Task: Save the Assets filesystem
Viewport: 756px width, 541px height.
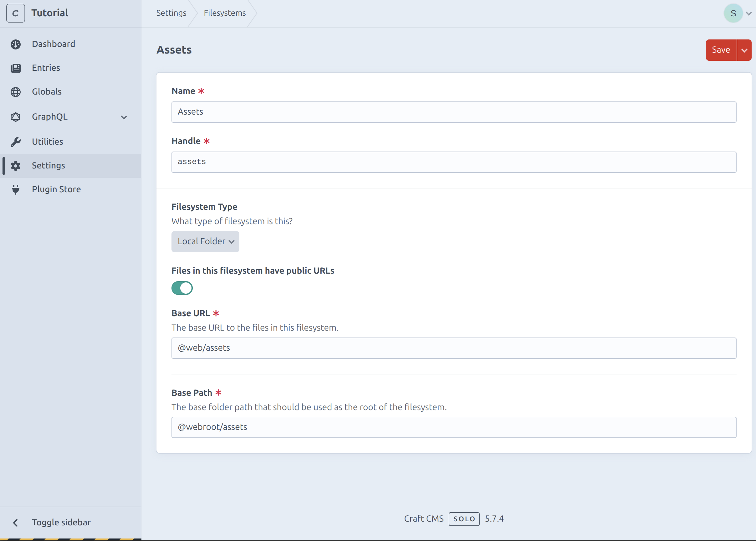Action: (x=721, y=50)
